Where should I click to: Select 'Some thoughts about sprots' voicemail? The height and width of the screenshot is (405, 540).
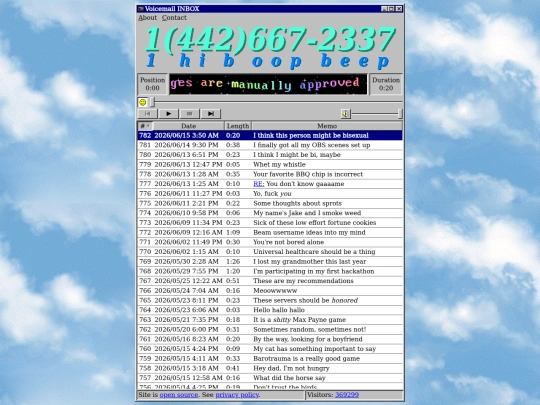pos(270,203)
